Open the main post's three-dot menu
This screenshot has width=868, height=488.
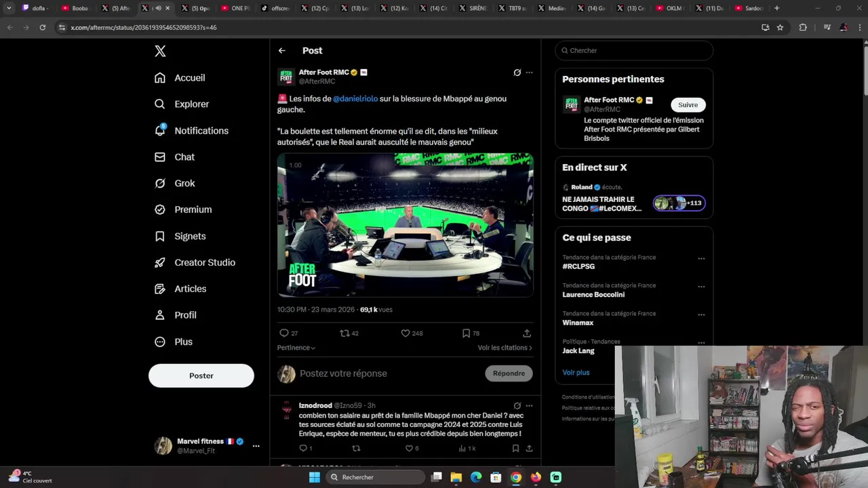point(529,73)
